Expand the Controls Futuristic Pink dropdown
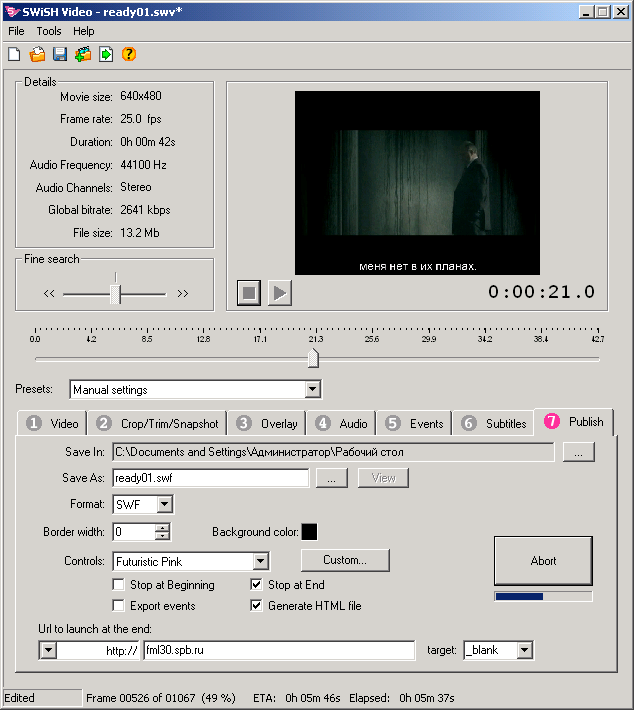This screenshot has width=634, height=710. coord(260,561)
